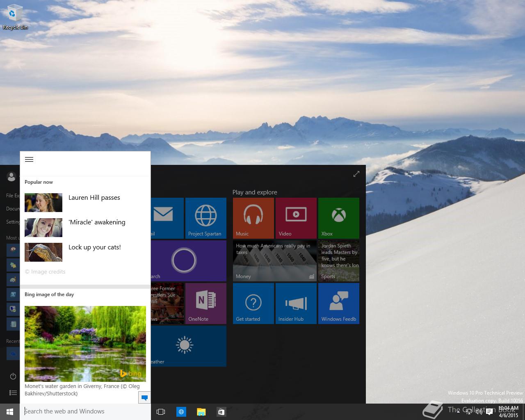Open the Store from the taskbar
The width and height of the screenshot is (525, 420).
click(x=221, y=412)
